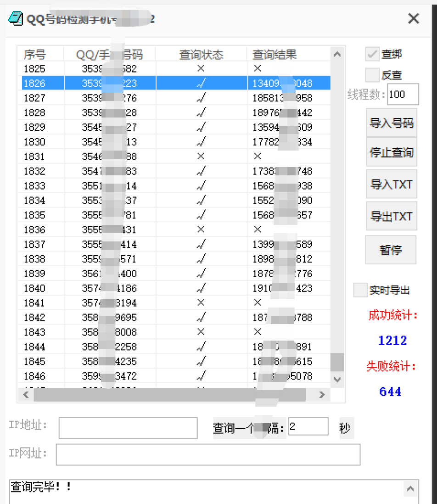Click the horizontal scroll right arrow
This screenshot has height=504, width=437.
pyautogui.click(x=322, y=395)
